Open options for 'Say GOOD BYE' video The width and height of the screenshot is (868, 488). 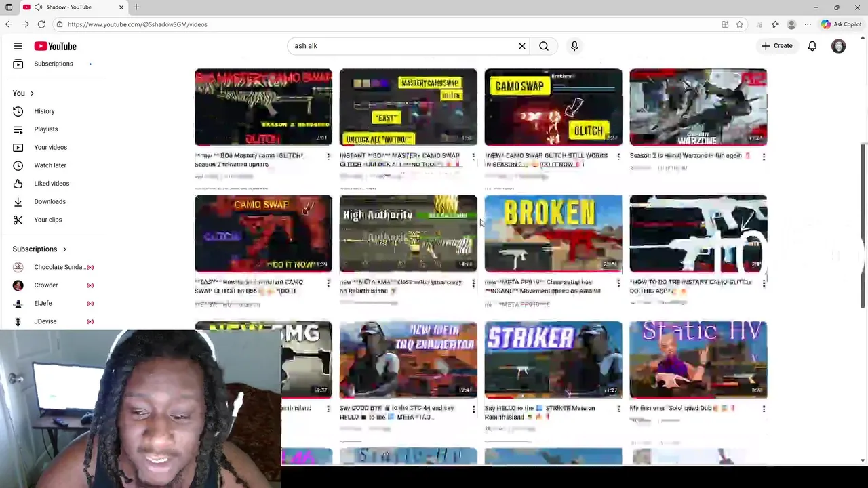(x=473, y=409)
